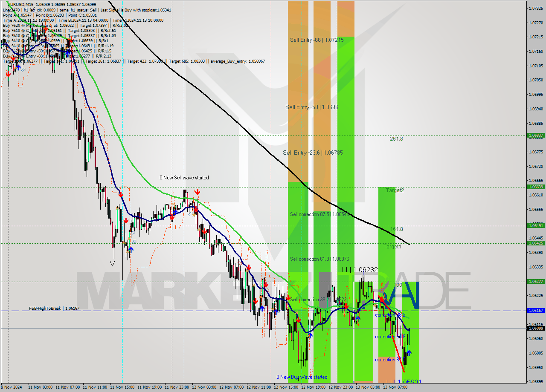
Task: Click the 1.06277 green price tag
Action: pyautogui.click(x=536, y=281)
